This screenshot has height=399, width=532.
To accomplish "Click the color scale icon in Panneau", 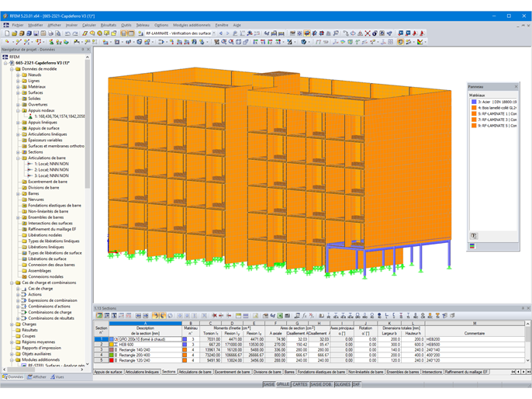I will coord(472,246).
